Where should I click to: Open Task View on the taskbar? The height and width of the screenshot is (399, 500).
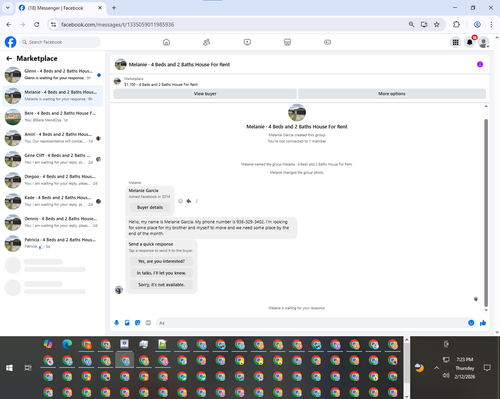[x=28, y=368]
